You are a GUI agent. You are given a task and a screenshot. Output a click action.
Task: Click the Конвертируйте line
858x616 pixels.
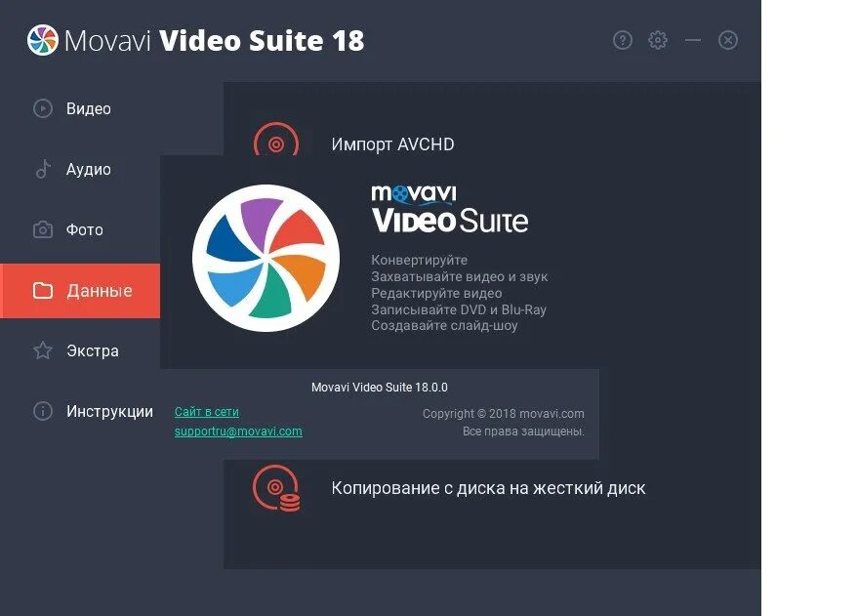click(419, 260)
